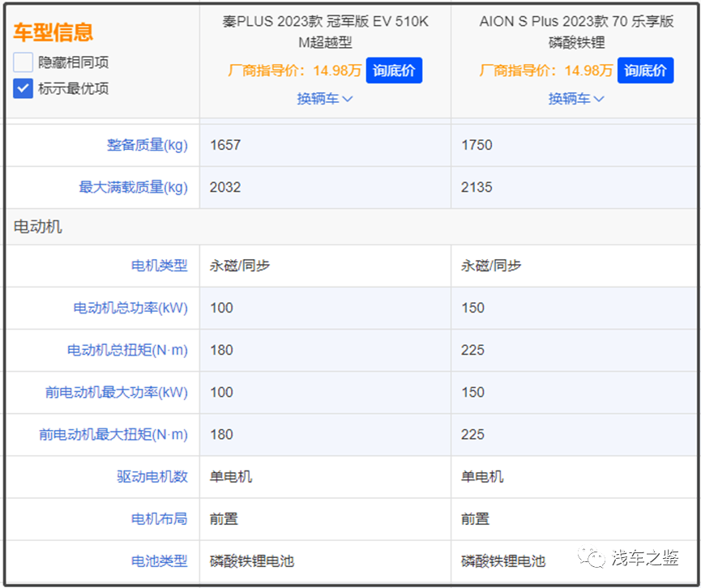Image resolution: width=701 pixels, height=588 pixels.
Task: Click the 最大满载质量(kg) parameter label
Action: point(133,187)
